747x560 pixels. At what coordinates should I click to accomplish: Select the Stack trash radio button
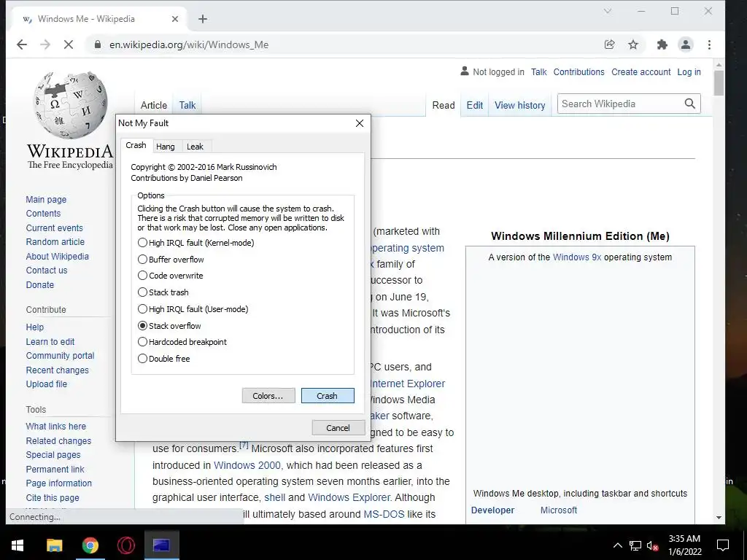pos(163,292)
